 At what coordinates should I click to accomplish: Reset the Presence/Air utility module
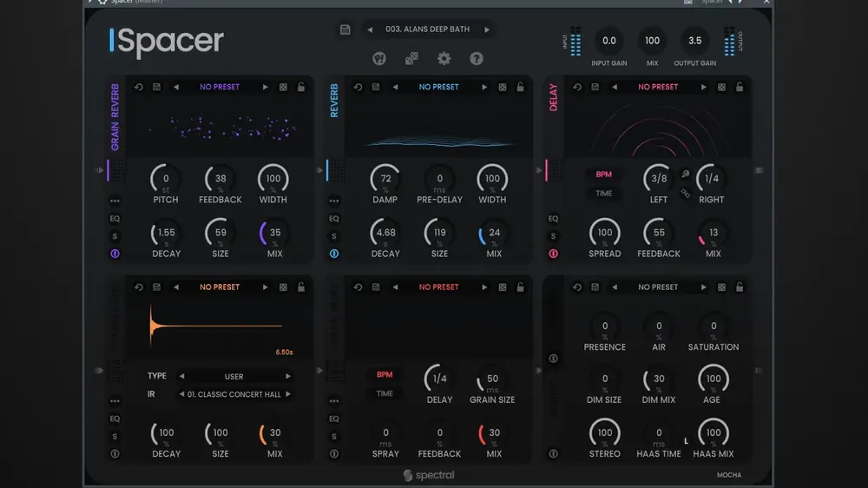pos(577,287)
